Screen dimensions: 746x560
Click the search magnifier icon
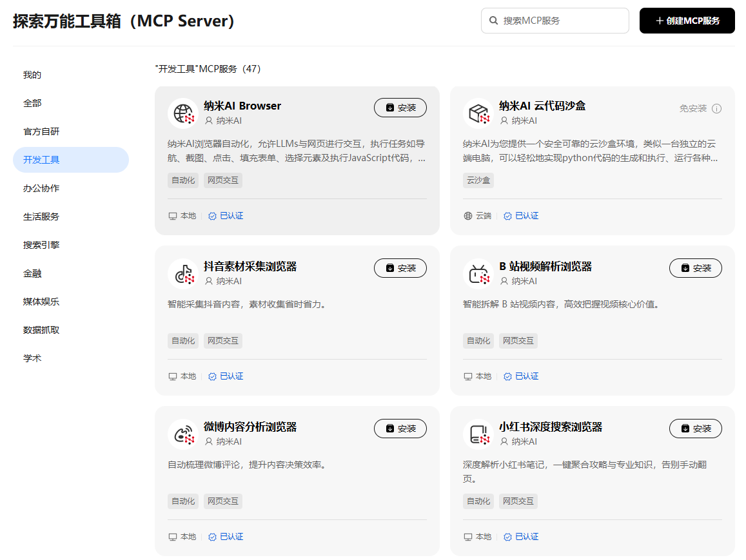(x=493, y=21)
